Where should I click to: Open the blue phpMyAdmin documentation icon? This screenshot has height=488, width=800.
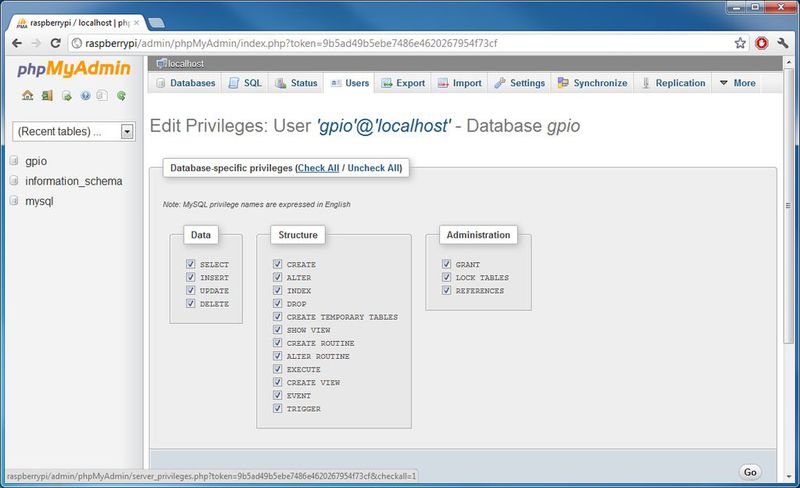pos(85,95)
